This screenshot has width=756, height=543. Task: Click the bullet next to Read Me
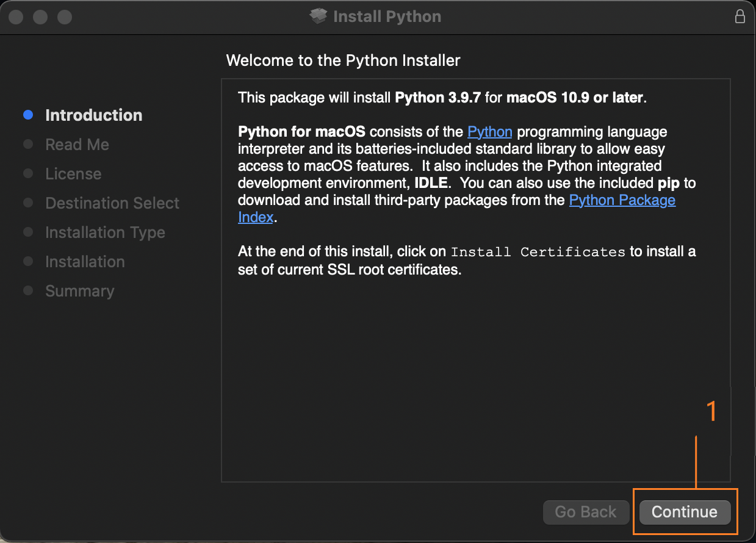coord(28,144)
